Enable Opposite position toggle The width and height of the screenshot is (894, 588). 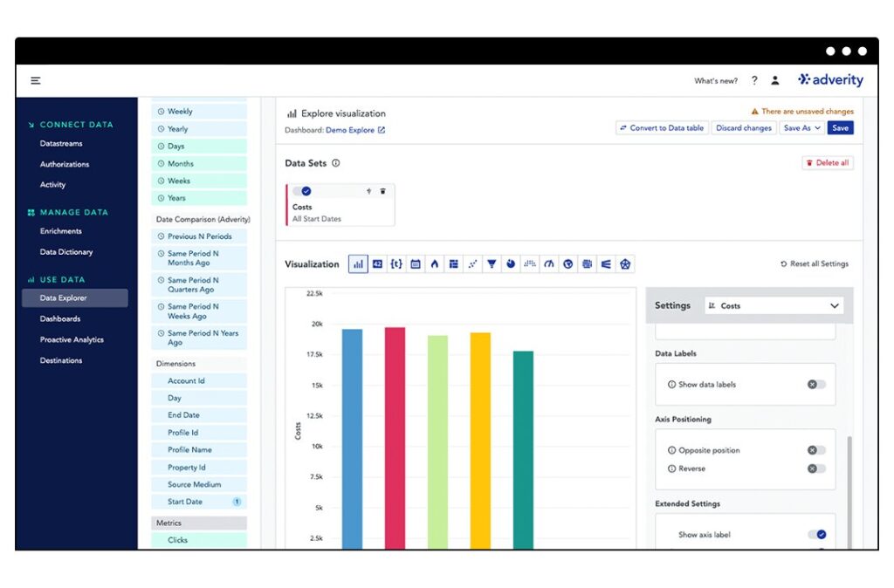tap(816, 450)
